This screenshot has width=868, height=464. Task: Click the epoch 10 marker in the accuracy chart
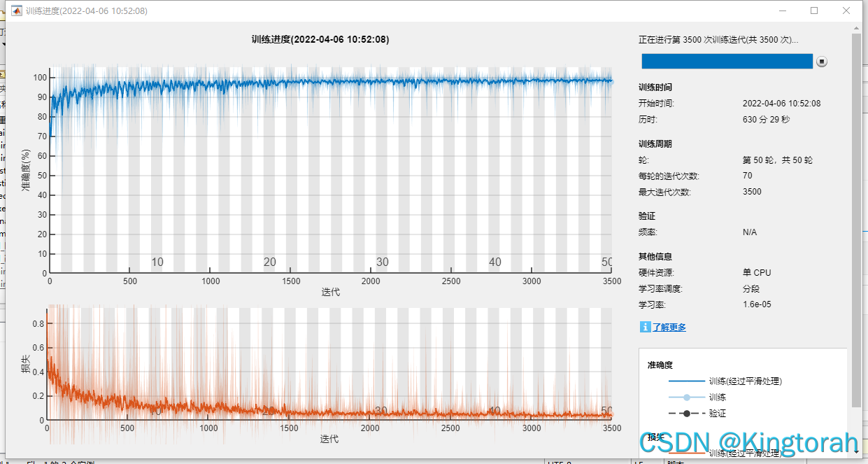[157, 262]
